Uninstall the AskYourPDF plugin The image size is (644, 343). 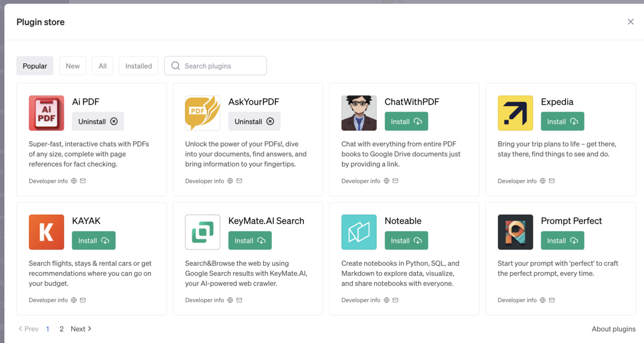254,122
